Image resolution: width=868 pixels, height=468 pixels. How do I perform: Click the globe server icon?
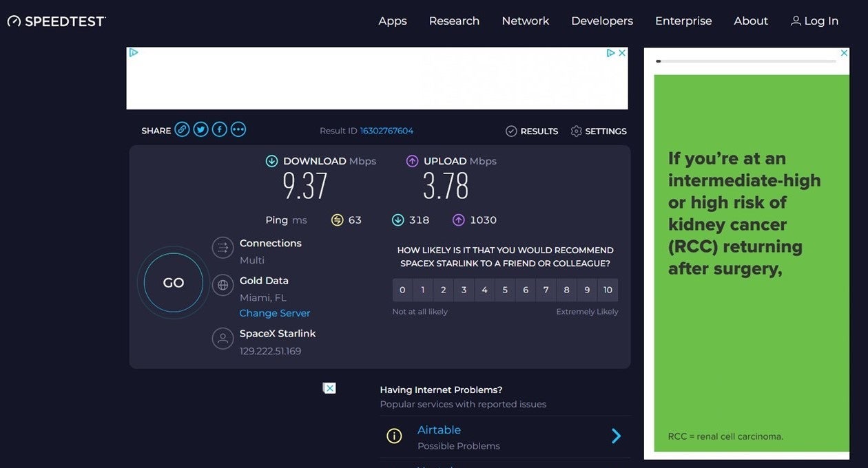[x=223, y=285]
